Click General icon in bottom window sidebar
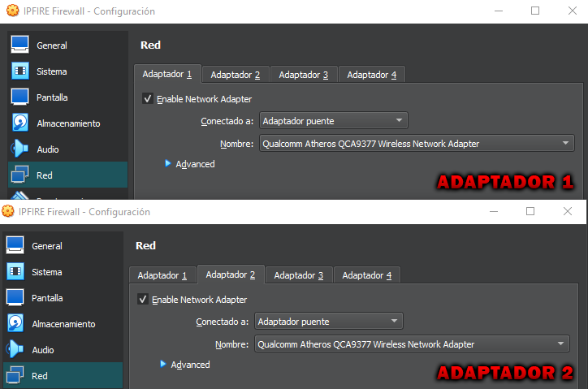 coord(15,245)
